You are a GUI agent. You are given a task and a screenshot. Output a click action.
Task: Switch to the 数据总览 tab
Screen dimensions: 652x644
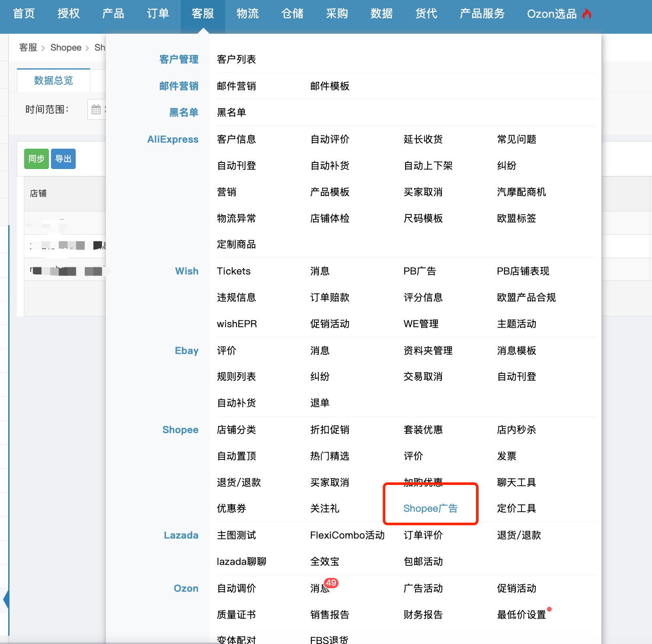54,80
